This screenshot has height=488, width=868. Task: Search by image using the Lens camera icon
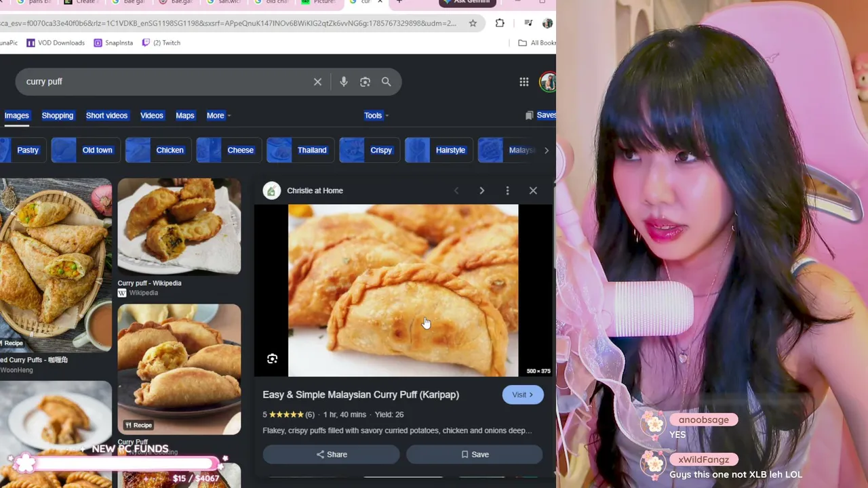365,82
